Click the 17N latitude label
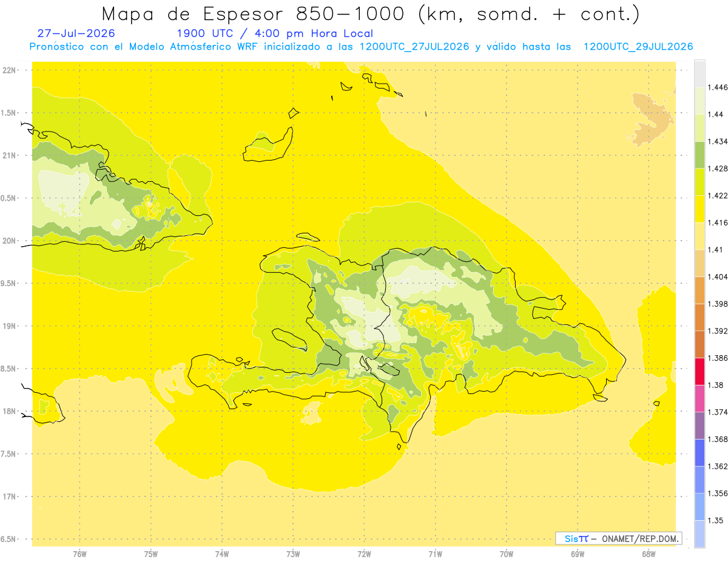The image size is (728, 562). (x=9, y=497)
